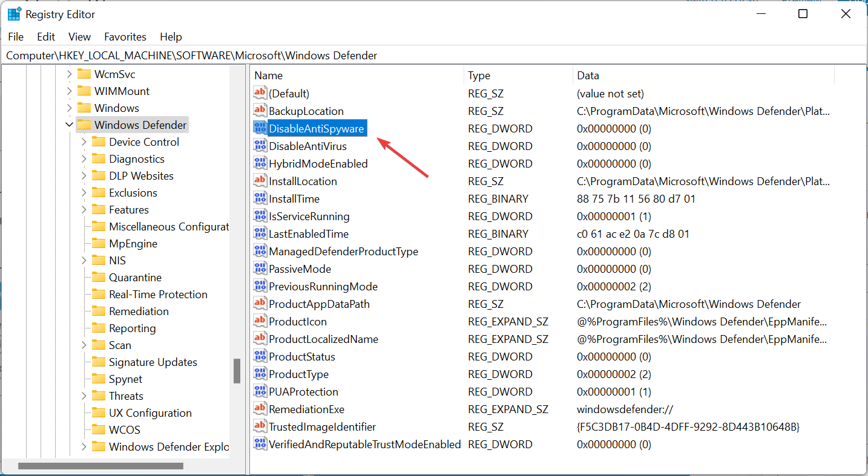Click the DisableAntiSpyware DWORD value icon
Image resolution: width=868 pixels, height=476 pixels.
260,128
